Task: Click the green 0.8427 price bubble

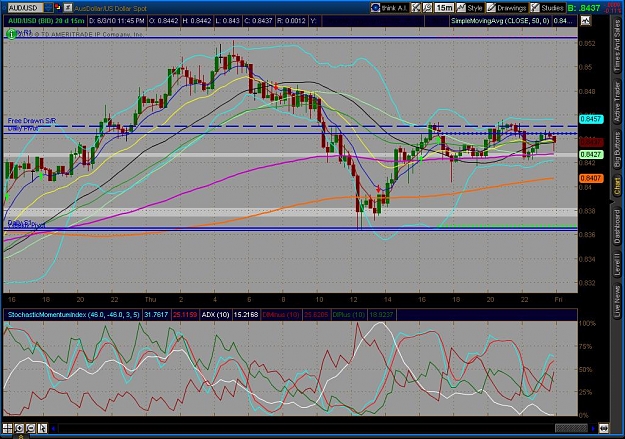Action: 590,154
